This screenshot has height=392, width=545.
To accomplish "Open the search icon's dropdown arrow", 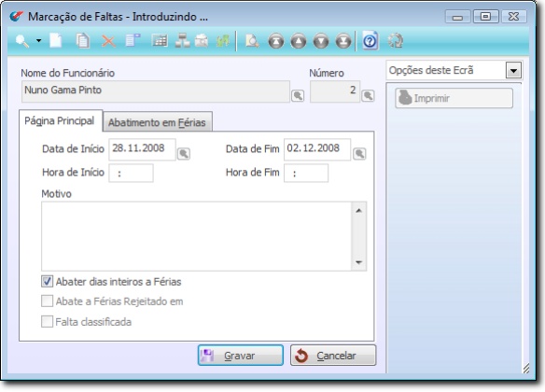I will pos(38,41).
